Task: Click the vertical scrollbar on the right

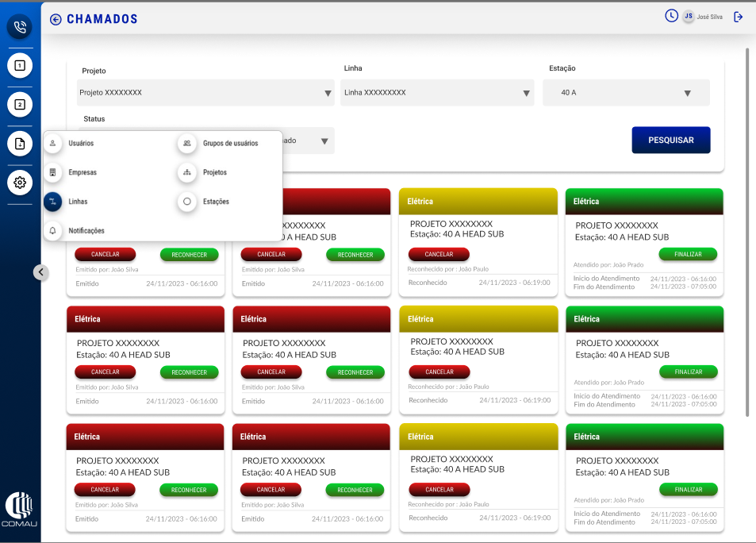Action: [747, 230]
